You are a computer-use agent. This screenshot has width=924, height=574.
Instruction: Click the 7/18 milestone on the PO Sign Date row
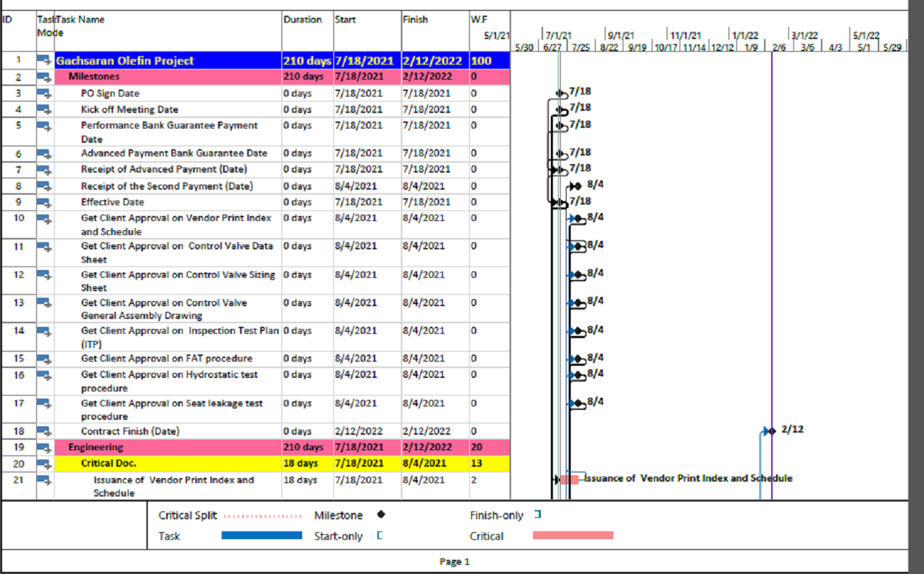(560, 92)
